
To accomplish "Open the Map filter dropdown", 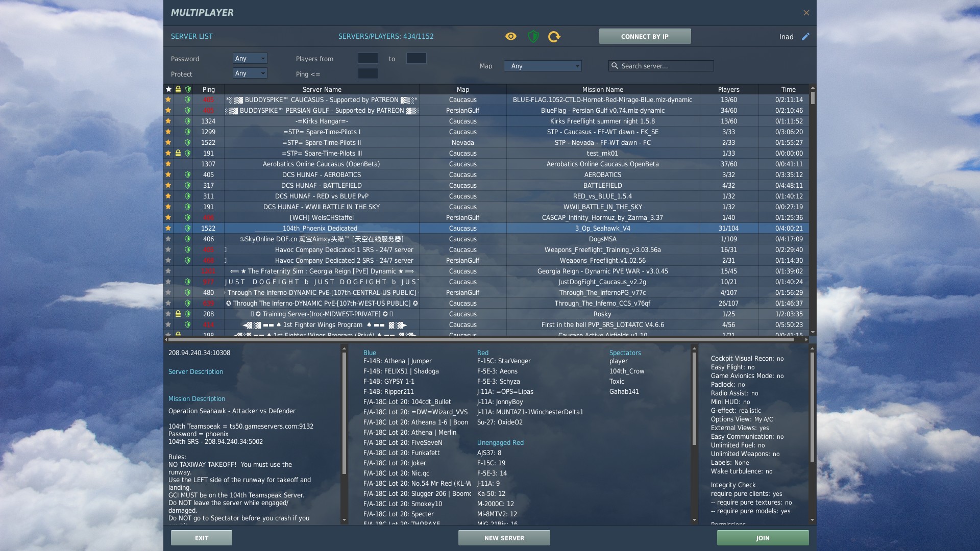I will (543, 66).
